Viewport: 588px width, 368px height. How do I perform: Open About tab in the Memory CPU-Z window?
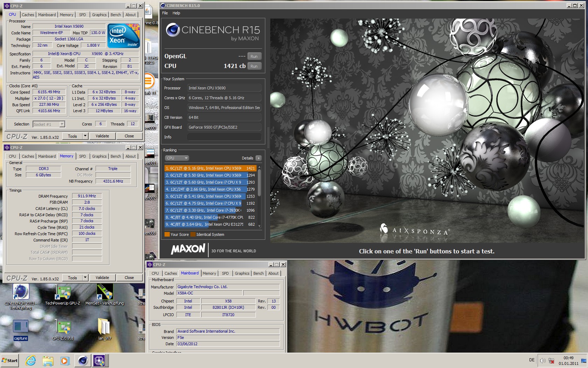[131, 156]
